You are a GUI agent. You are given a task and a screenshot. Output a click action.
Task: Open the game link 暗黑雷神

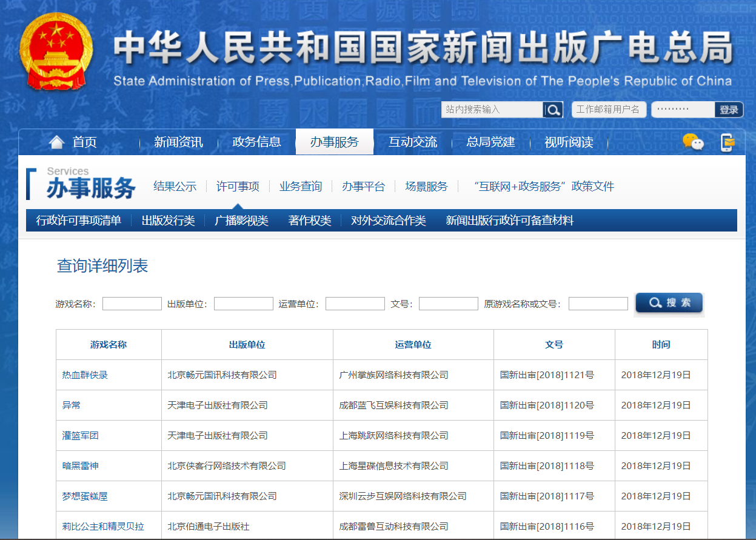tap(80, 466)
